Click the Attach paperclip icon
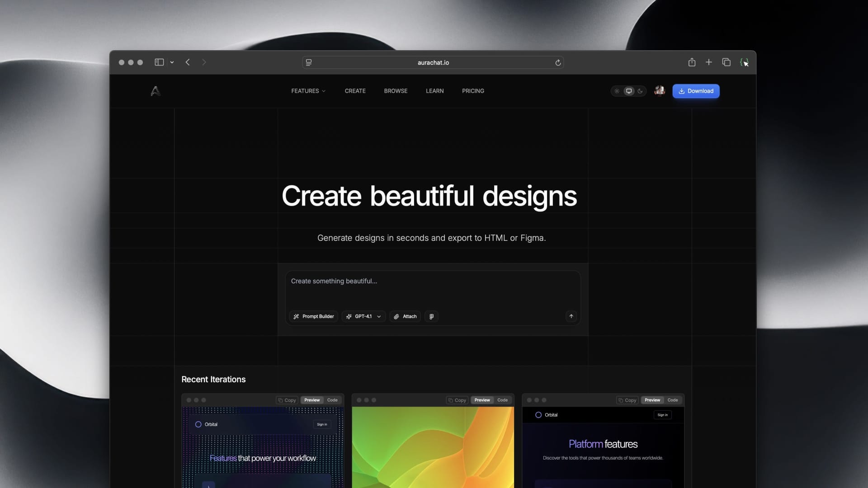This screenshot has width=868, height=488. point(396,316)
